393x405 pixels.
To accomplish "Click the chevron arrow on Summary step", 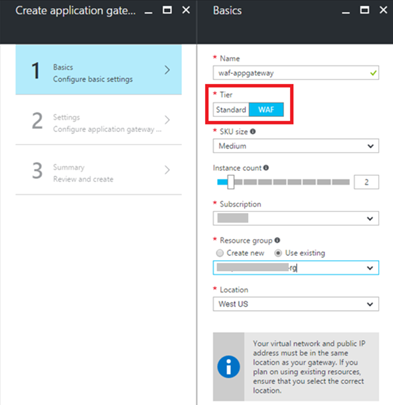I will click(x=167, y=170).
